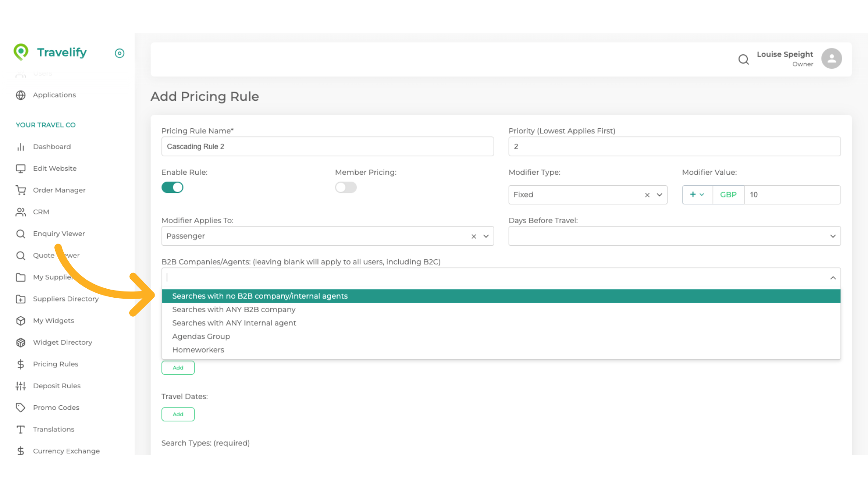The image size is (868, 488).
Task: Open the user avatar profile icon
Action: point(831,59)
